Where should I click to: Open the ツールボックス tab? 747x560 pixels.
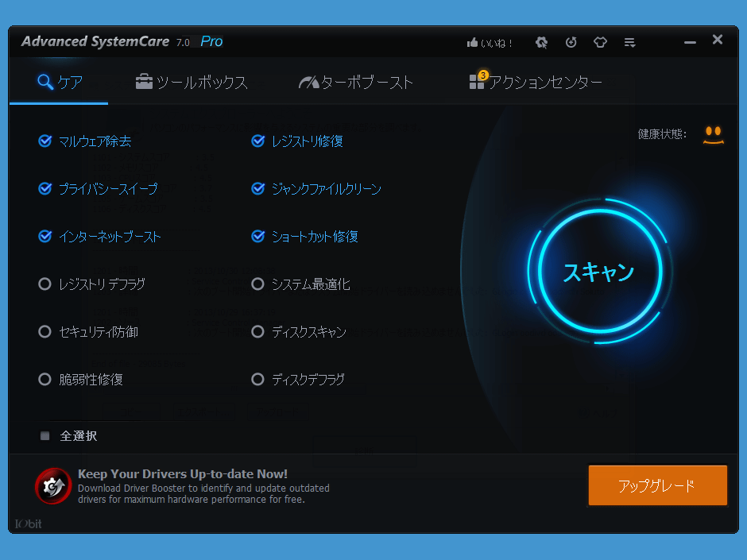pyautogui.click(x=192, y=82)
